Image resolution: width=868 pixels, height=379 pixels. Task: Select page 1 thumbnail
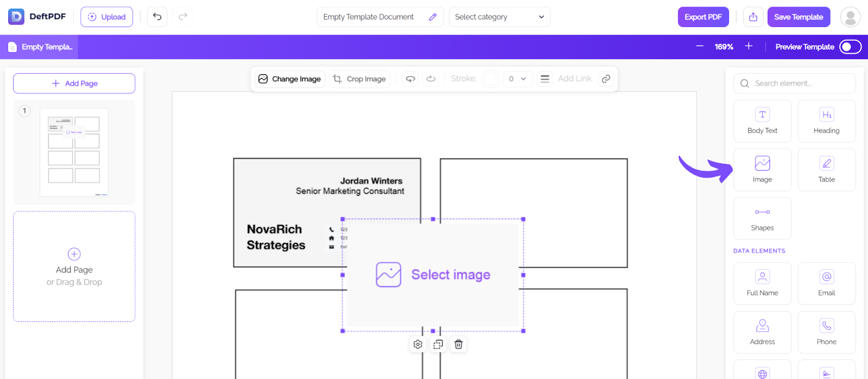coord(74,152)
